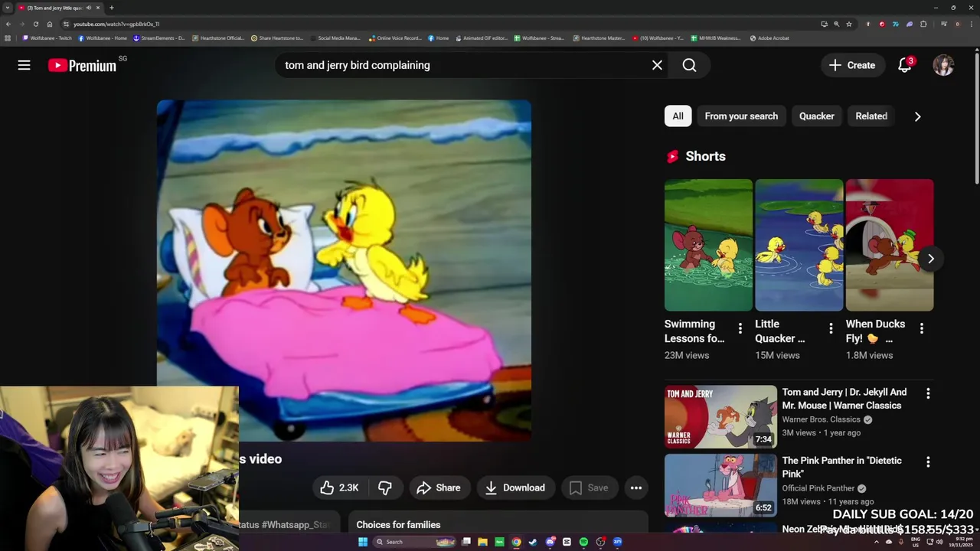Show more filter chips with right arrow
This screenshot has width=980, height=551.
pos(917,116)
